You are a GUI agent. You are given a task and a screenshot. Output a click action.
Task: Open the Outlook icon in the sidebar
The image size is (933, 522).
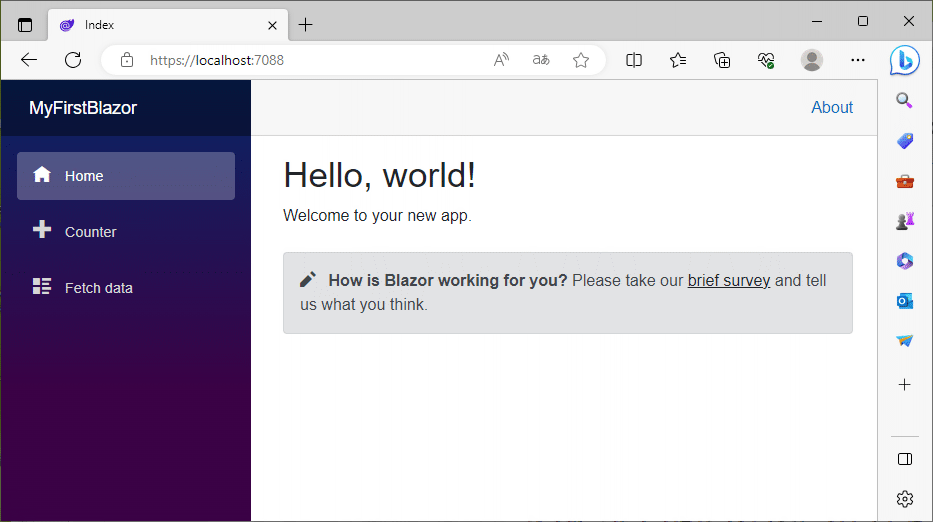click(904, 301)
